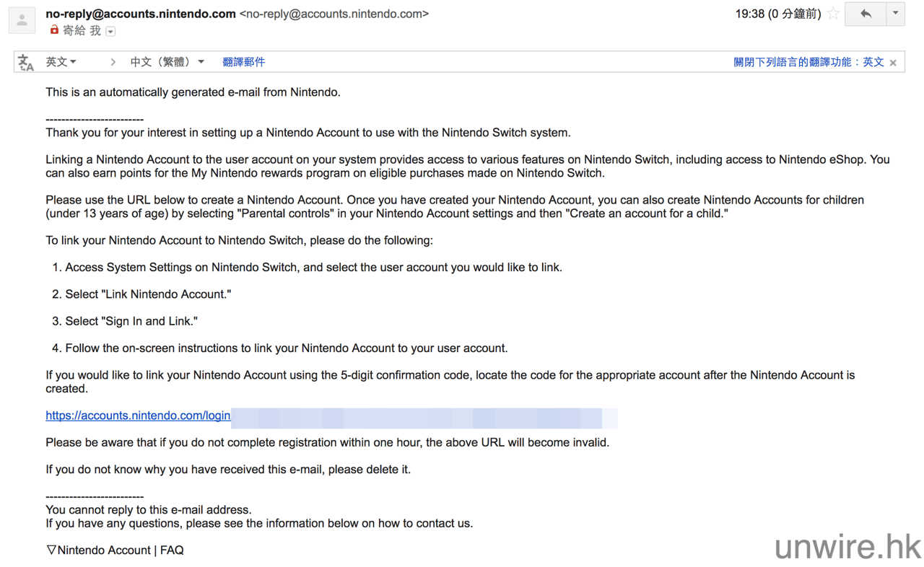Open the 英文 source language dropdown
924x567 pixels.
(x=61, y=62)
